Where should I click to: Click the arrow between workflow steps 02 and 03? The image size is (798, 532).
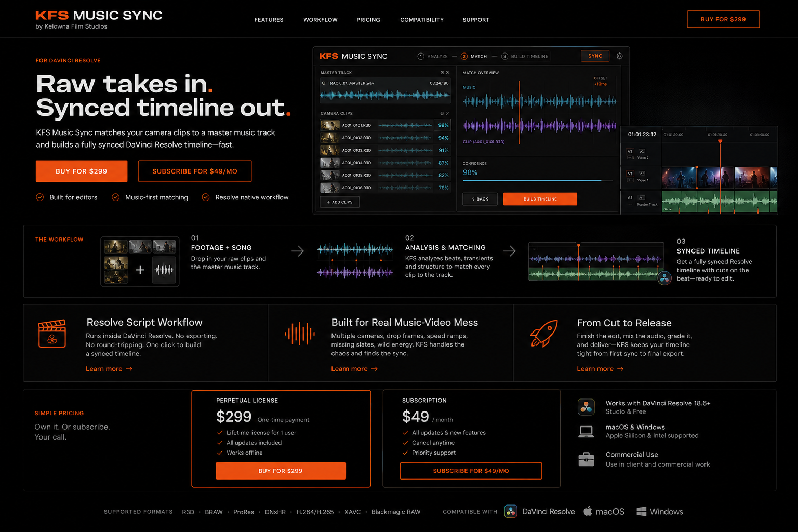point(510,251)
